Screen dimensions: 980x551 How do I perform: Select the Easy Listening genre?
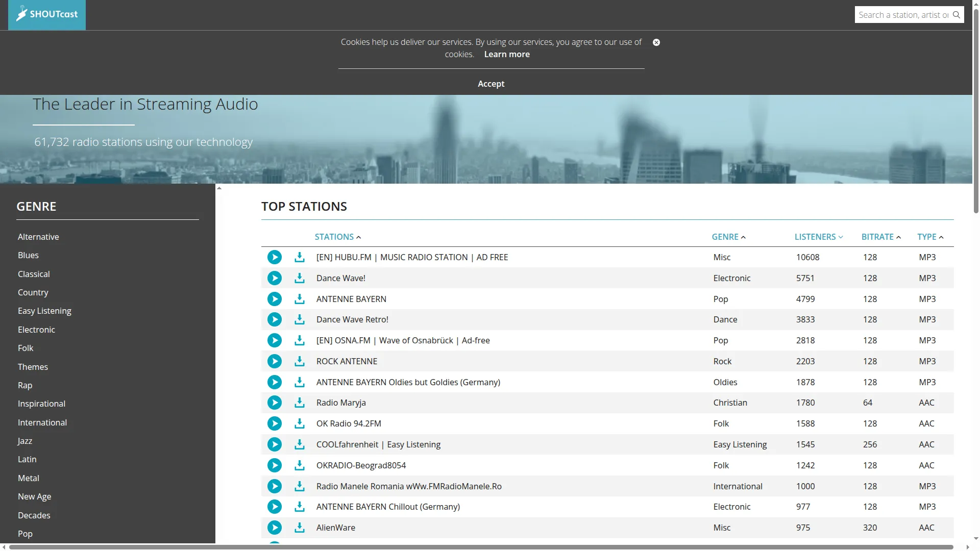tap(44, 311)
